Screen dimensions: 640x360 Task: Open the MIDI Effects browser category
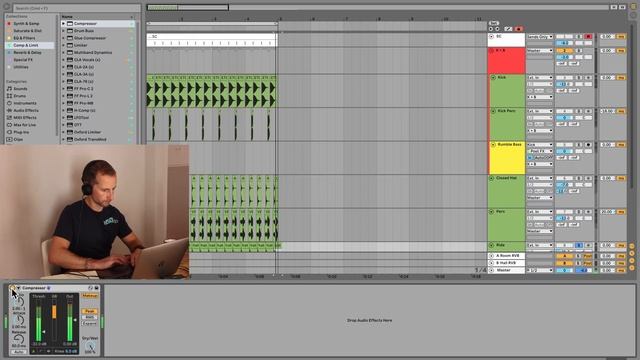(25, 118)
